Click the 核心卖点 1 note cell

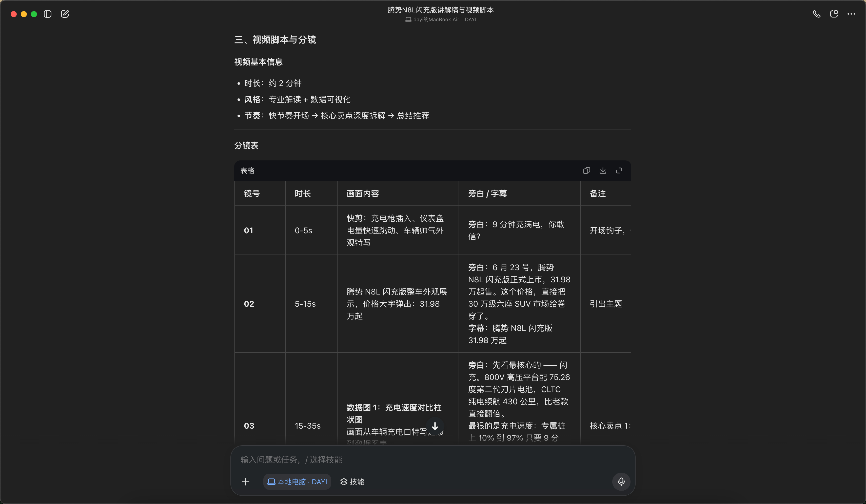[606, 426]
